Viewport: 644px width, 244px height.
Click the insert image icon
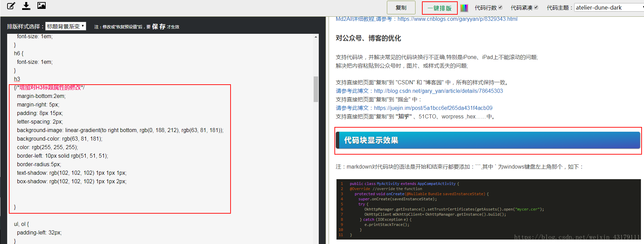pos(42,5)
